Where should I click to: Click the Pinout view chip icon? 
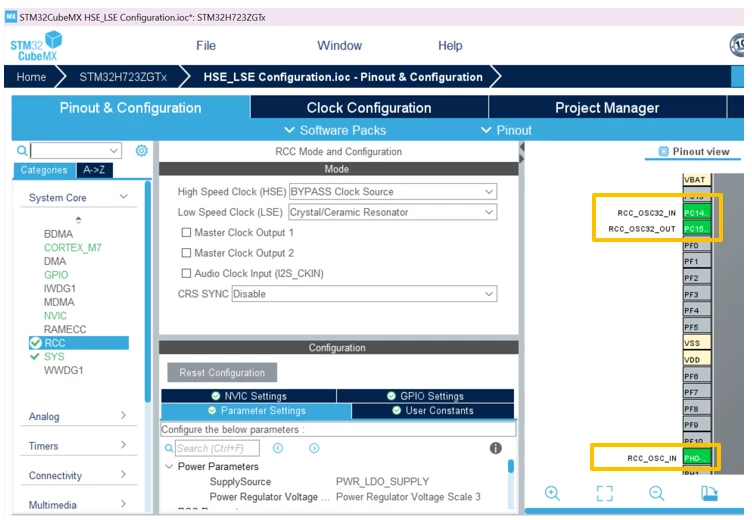tap(663, 152)
